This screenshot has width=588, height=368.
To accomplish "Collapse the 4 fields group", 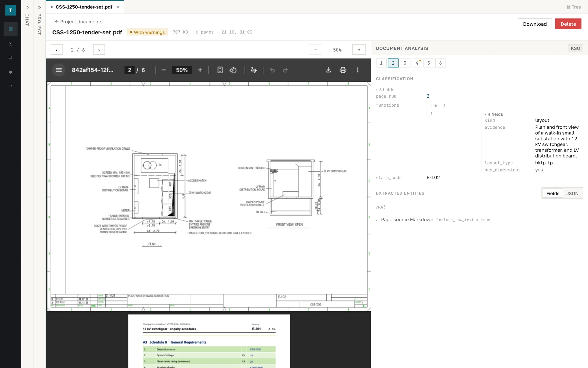I will (x=494, y=114).
